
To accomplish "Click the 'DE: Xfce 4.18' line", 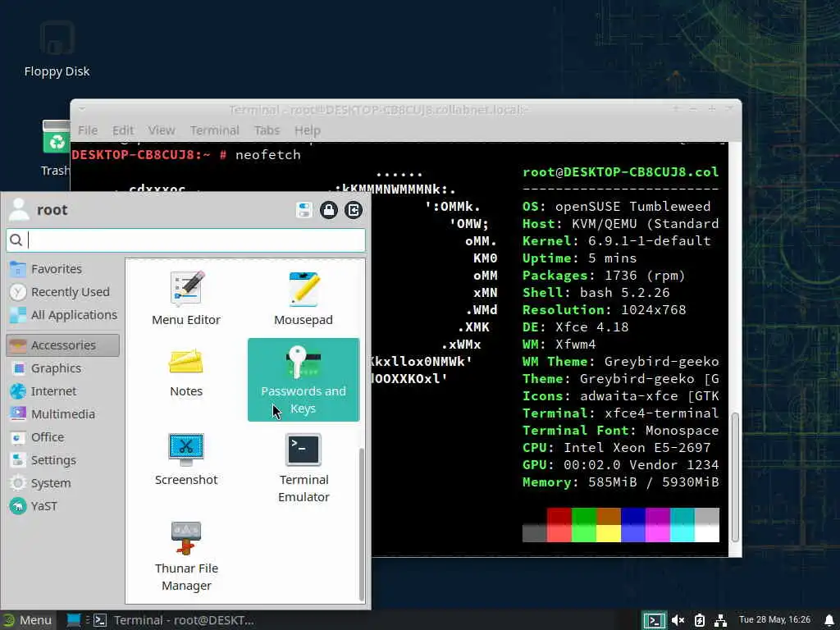I will (x=576, y=326).
